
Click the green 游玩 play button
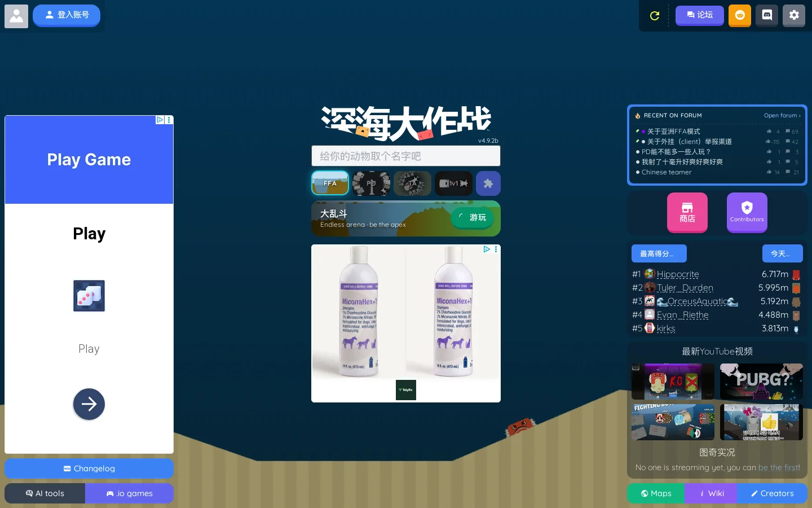coord(473,217)
